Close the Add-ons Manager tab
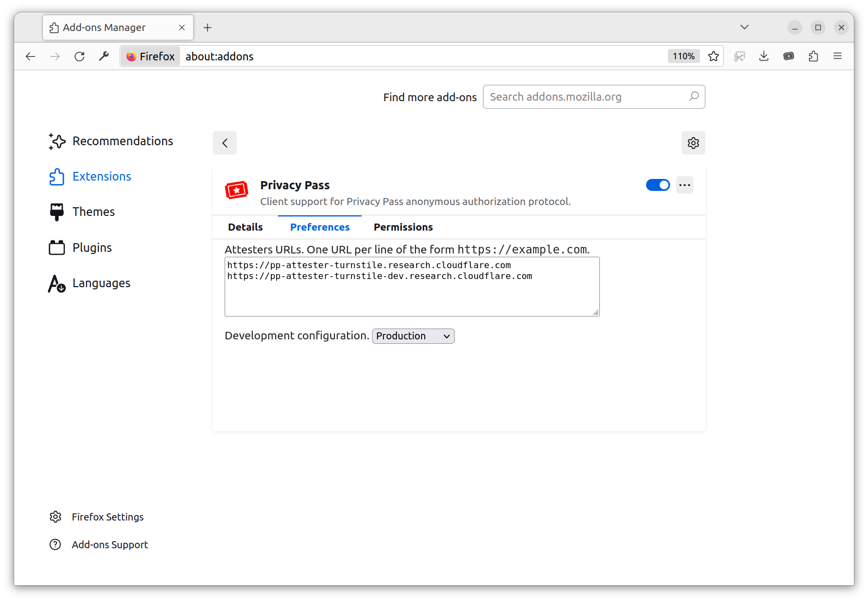Image resolution: width=868 pixels, height=601 pixels. click(182, 28)
